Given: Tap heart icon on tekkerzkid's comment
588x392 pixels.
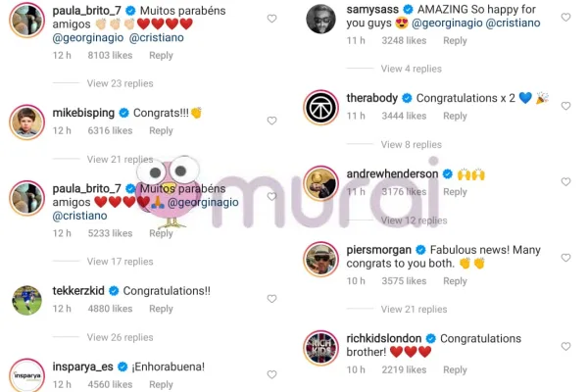Looking at the screenshot, I should 271,299.
